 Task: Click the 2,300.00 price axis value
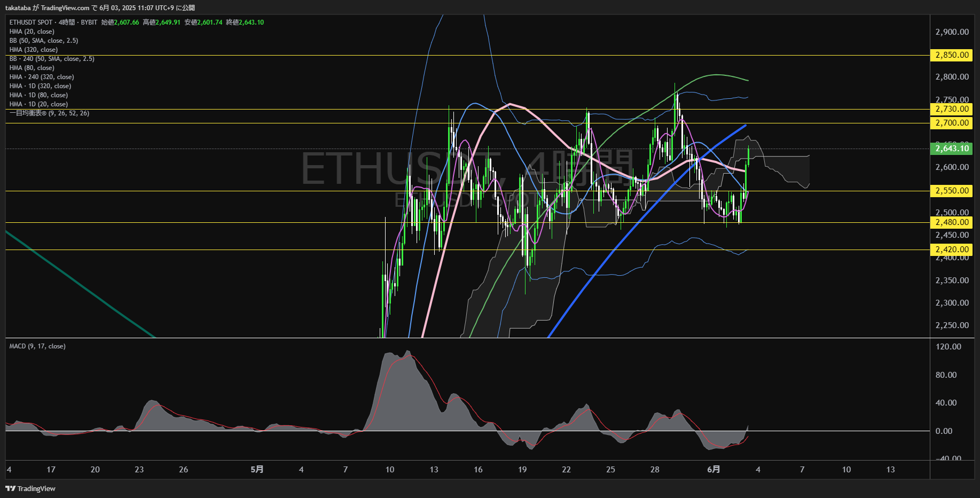point(952,303)
